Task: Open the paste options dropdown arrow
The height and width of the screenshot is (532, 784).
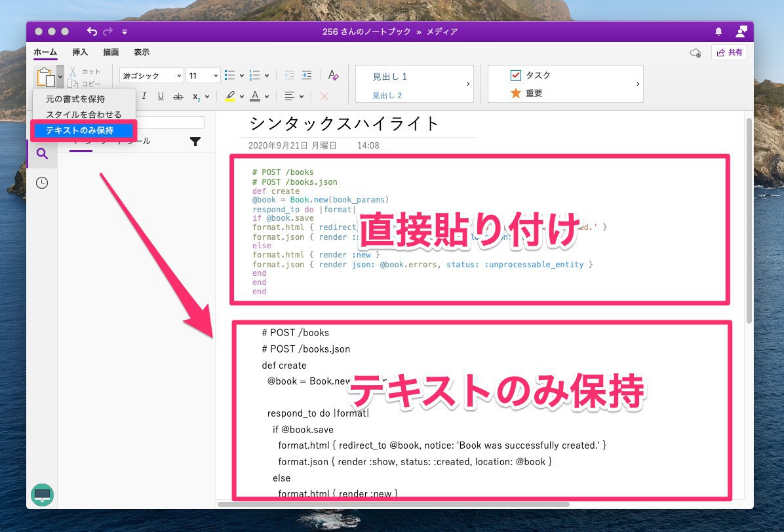Action: tap(60, 77)
